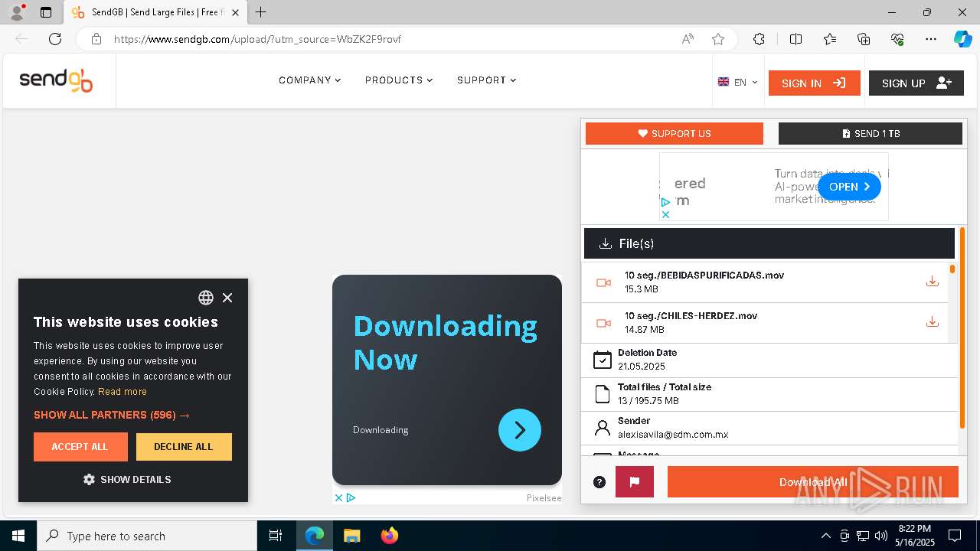This screenshot has width=980, height=551.
Task: Download BEBIDASPURIFICADAS.mov file via its icon
Action: 932,282
